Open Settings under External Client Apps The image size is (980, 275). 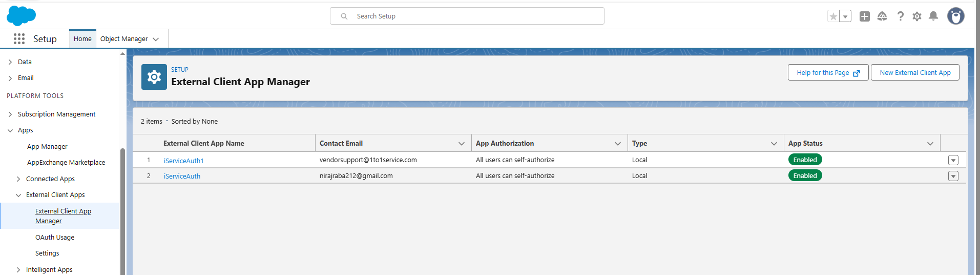point(47,253)
